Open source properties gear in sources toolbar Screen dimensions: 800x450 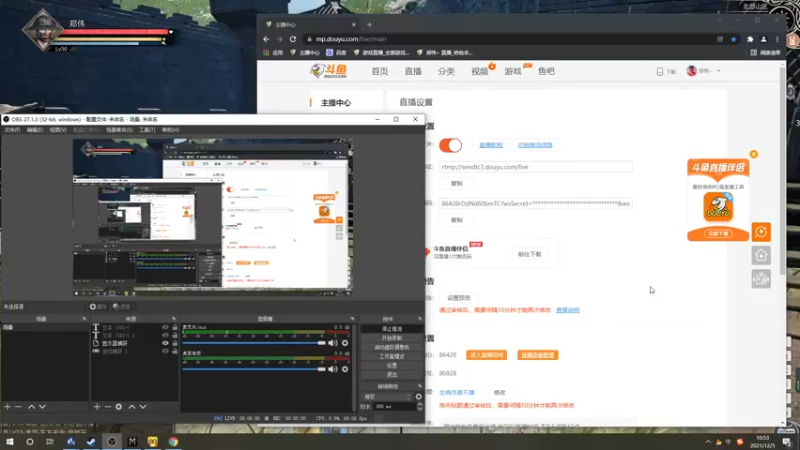click(118, 407)
